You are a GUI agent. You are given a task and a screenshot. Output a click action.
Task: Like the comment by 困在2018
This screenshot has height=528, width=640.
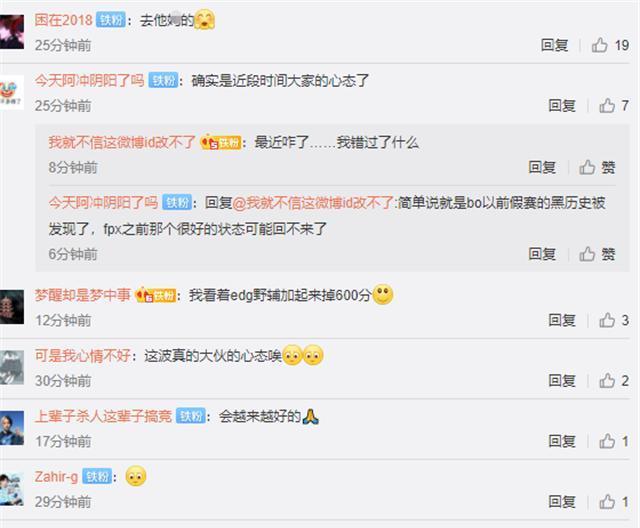point(610,45)
